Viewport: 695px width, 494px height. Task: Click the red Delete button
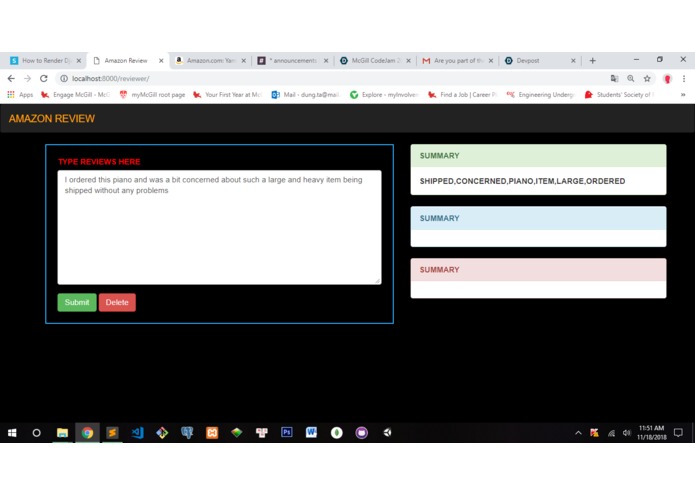(x=117, y=302)
